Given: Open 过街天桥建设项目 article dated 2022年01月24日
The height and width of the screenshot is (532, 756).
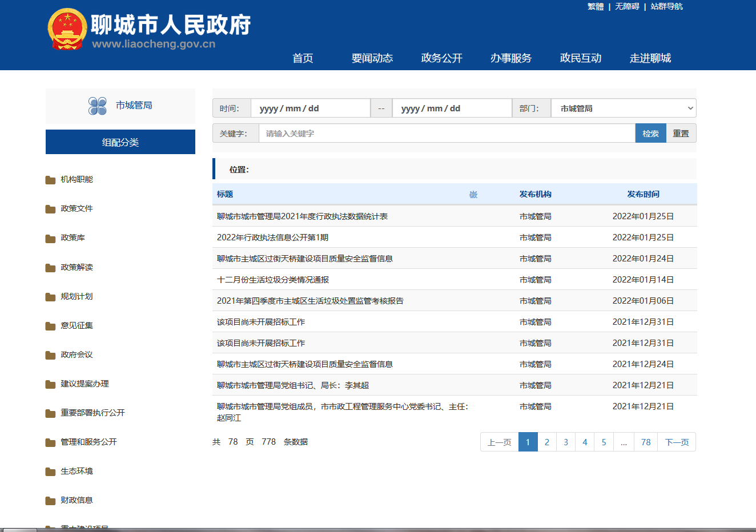Looking at the screenshot, I should click(305, 259).
